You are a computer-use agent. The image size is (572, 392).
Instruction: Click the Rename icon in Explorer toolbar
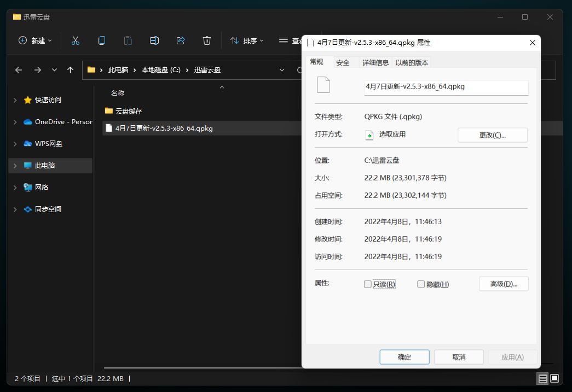[x=154, y=40]
